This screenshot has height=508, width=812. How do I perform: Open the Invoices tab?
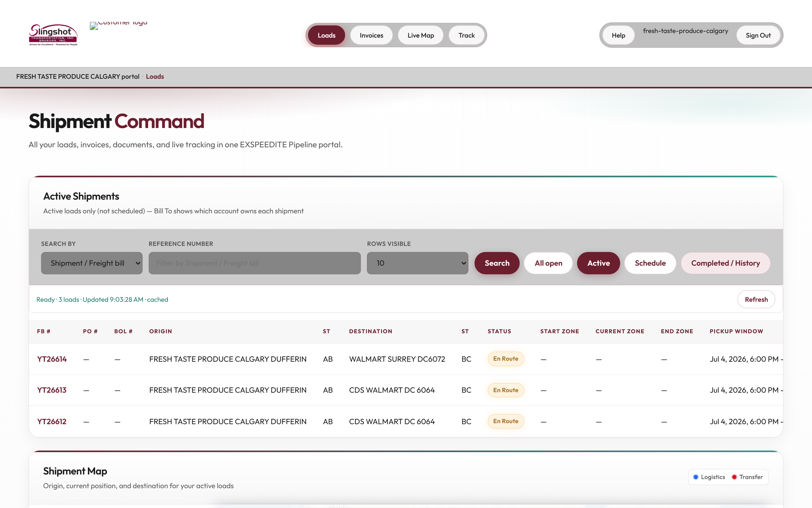371,35
